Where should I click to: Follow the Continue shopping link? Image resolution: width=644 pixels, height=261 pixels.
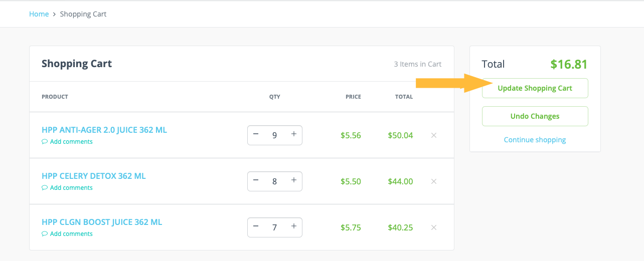(x=535, y=140)
